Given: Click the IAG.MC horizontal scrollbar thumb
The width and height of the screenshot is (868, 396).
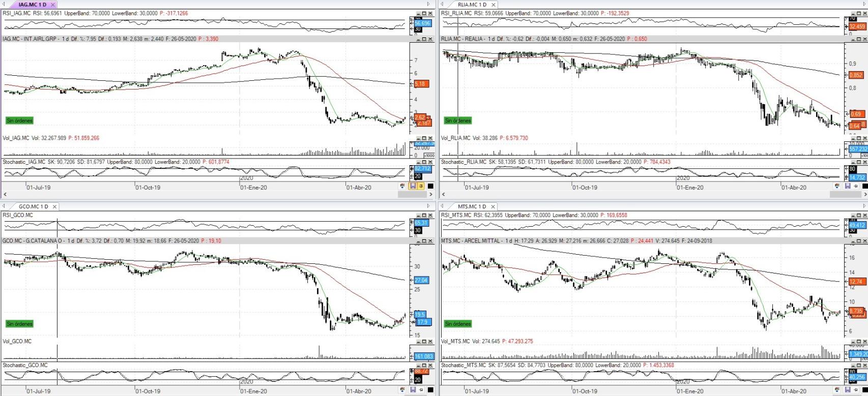Looking at the screenshot, I should pyautogui.click(x=412, y=194).
